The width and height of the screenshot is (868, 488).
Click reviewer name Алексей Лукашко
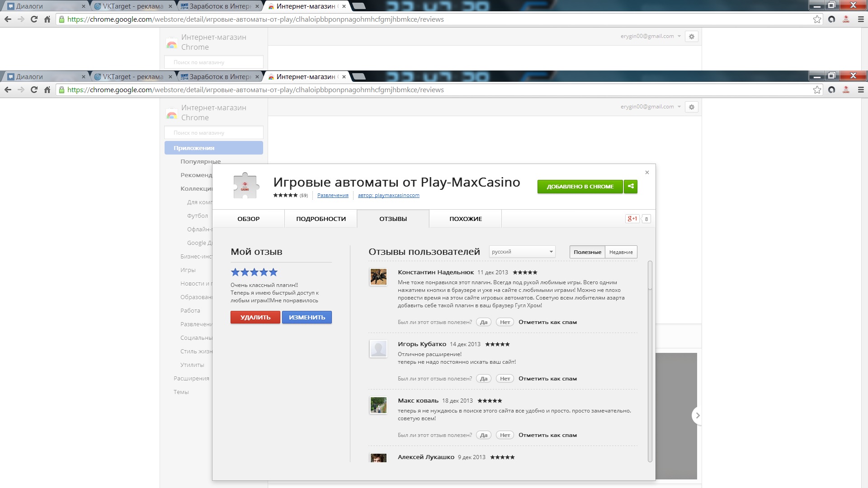click(x=426, y=457)
